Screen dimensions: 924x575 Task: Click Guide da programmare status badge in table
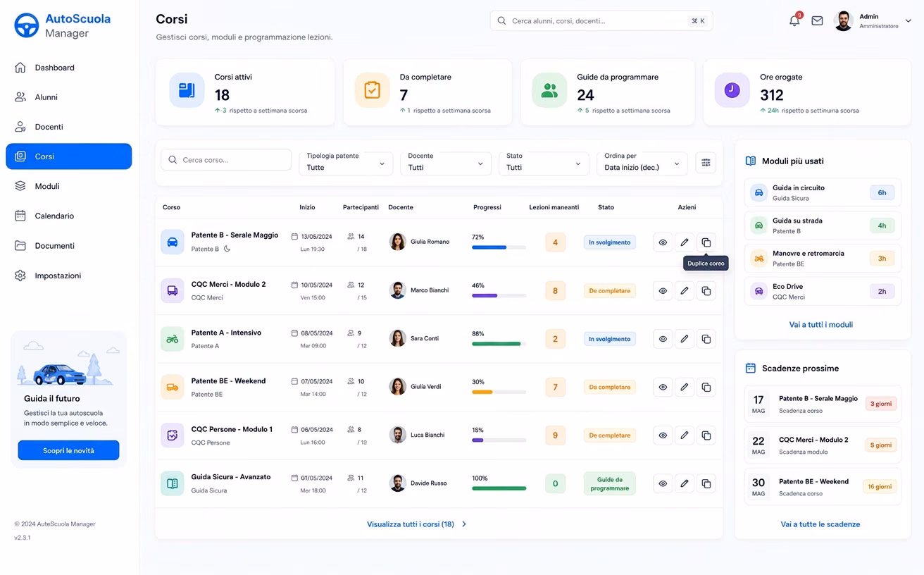click(610, 484)
